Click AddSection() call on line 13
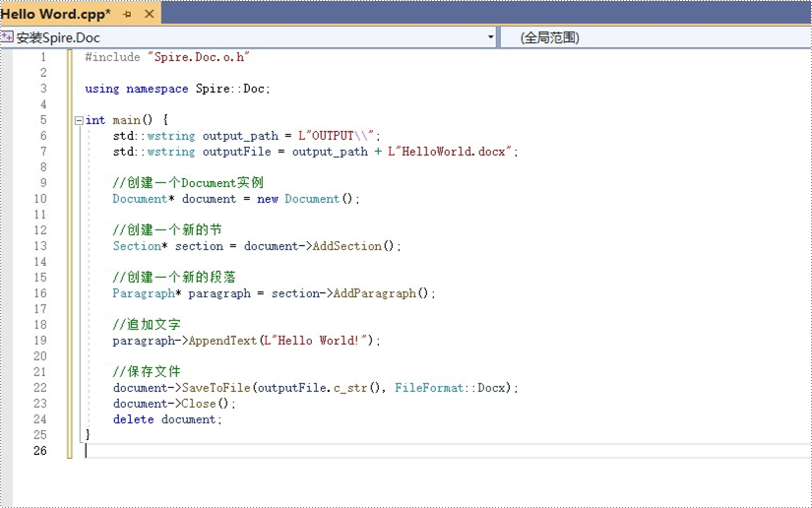This screenshot has width=812, height=508. pos(353,246)
